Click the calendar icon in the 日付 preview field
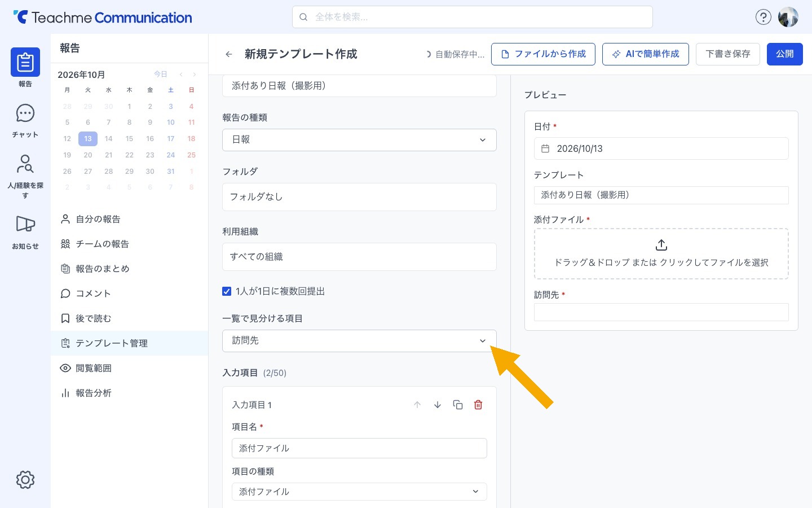Screen dimensions: 812x508 point(545,148)
